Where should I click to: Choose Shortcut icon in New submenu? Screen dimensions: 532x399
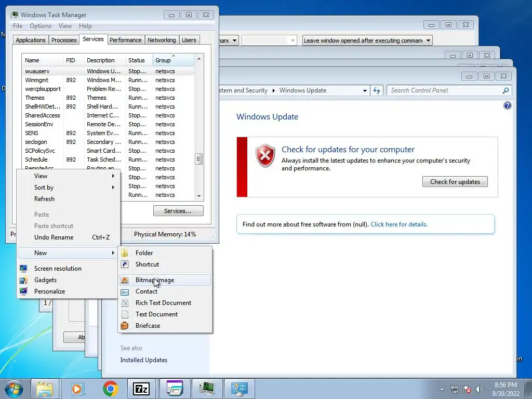click(x=125, y=264)
